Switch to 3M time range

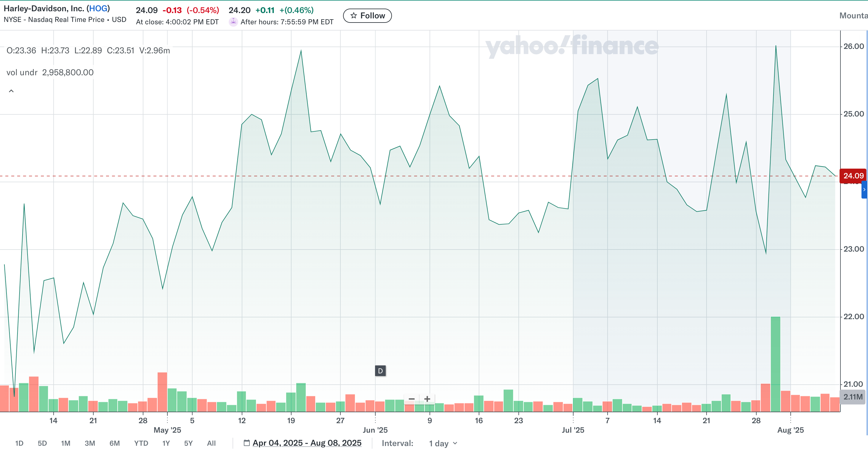(90, 443)
